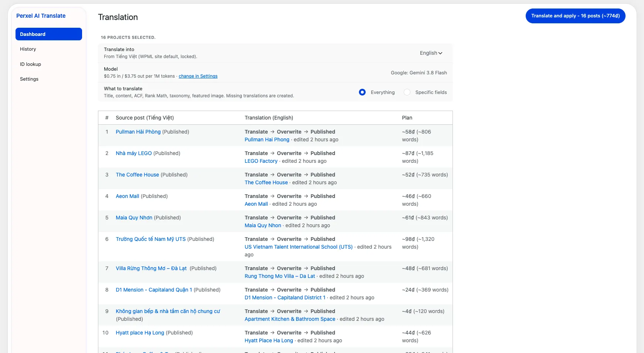Viewport: 644px width, 353px height.
Task: Click the Plan column header
Action: pyautogui.click(x=407, y=118)
